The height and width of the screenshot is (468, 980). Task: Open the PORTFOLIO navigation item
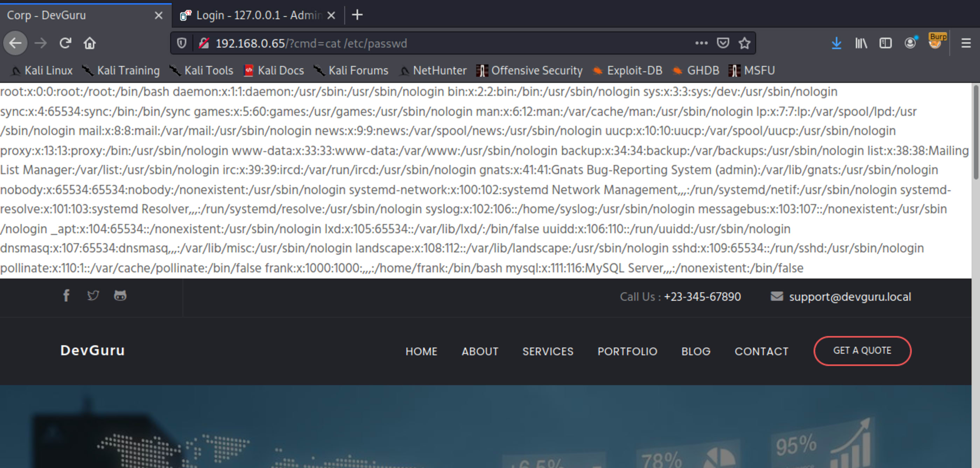click(627, 351)
